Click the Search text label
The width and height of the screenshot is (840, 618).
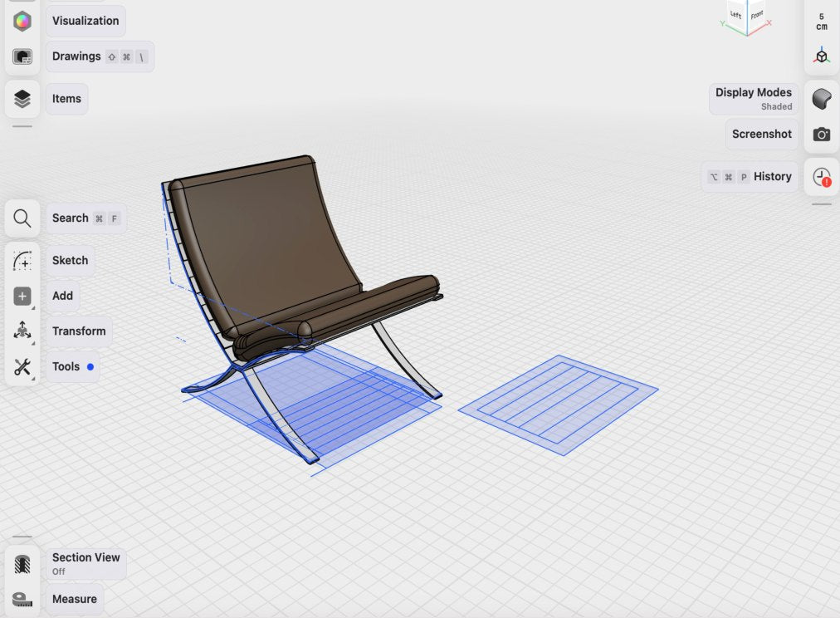click(71, 218)
